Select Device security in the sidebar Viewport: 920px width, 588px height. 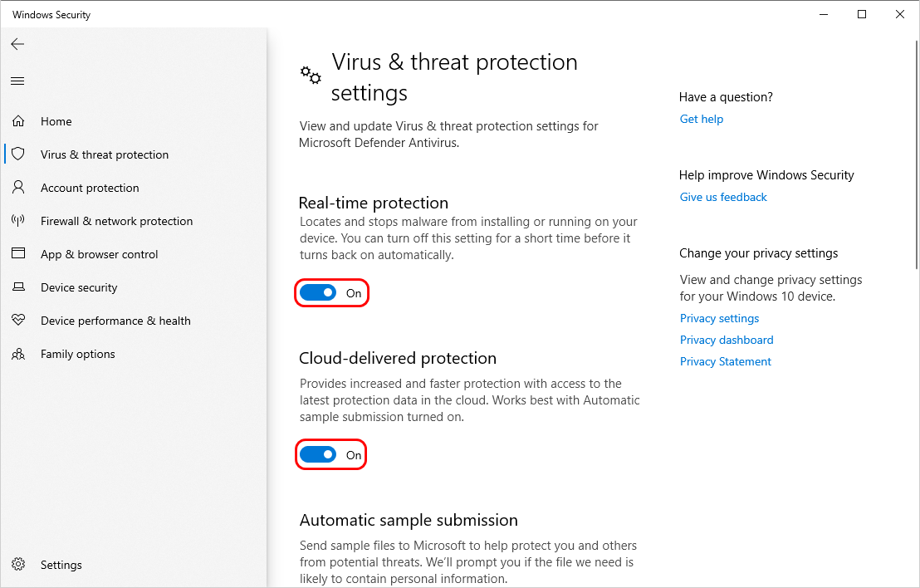[79, 287]
